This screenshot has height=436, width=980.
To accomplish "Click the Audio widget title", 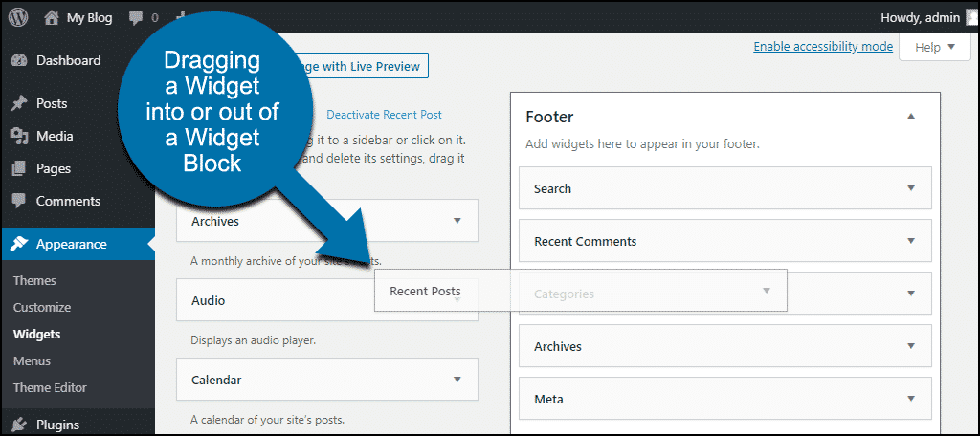I will pyautogui.click(x=208, y=300).
